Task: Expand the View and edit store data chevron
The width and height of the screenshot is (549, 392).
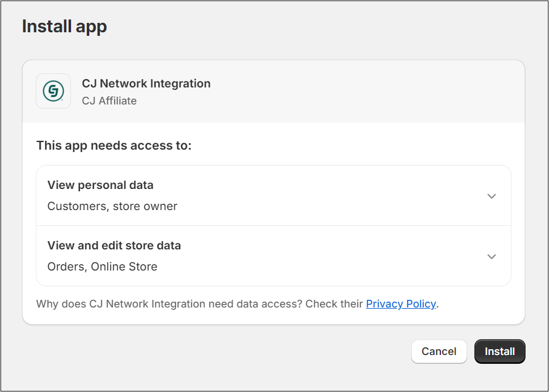Action: (491, 256)
